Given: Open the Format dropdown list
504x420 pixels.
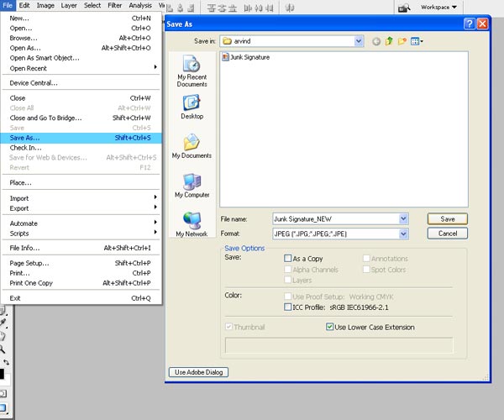Looking at the screenshot, I should [x=403, y=234].
